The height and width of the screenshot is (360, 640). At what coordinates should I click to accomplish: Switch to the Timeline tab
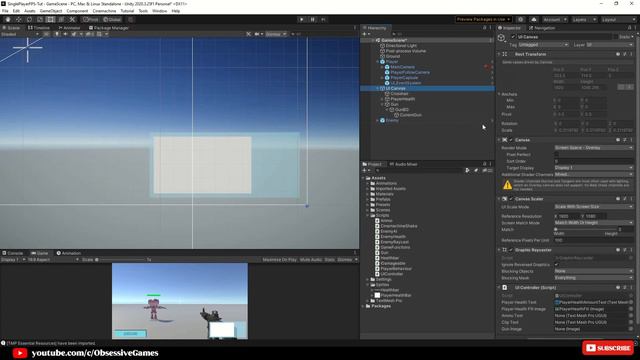tap(39, 28)
